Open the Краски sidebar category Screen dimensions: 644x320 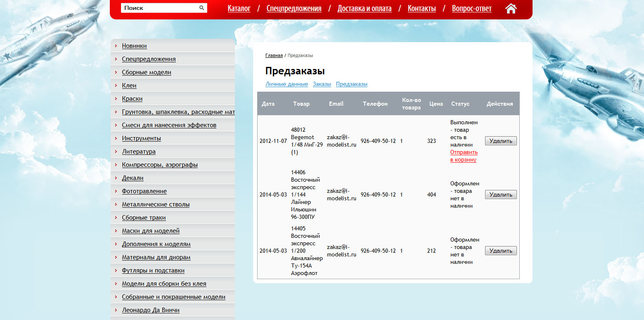[133, 98]
